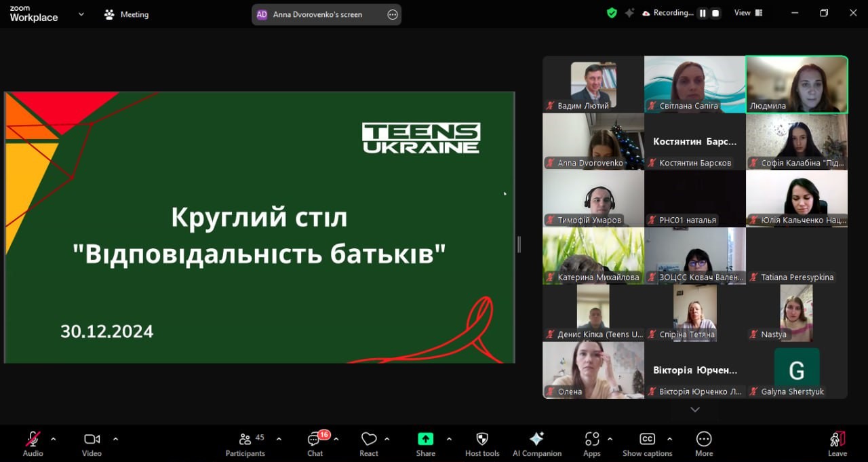Open Host tools shield icon
The image size is (868, 462).
(x=482, y=439)
